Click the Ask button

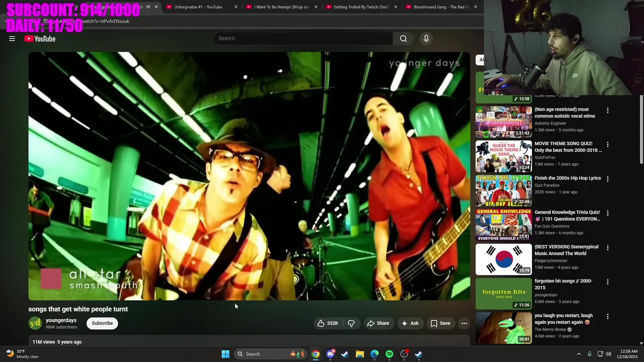(x=410, y=323)
